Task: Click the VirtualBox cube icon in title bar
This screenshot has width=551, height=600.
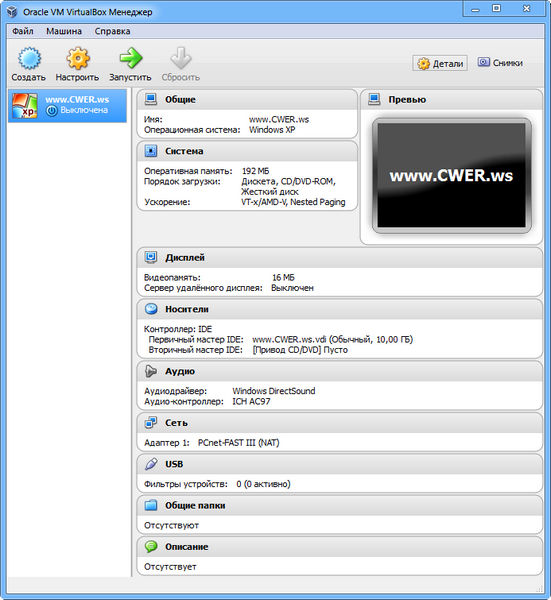Action: point(12,11)
